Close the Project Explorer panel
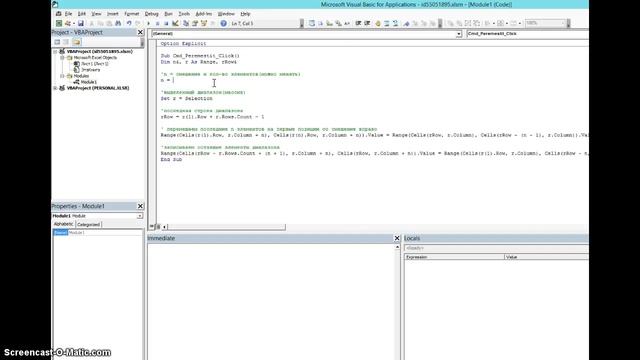Image resolution: width=640 pixels, height=360 pixels. 140,32
